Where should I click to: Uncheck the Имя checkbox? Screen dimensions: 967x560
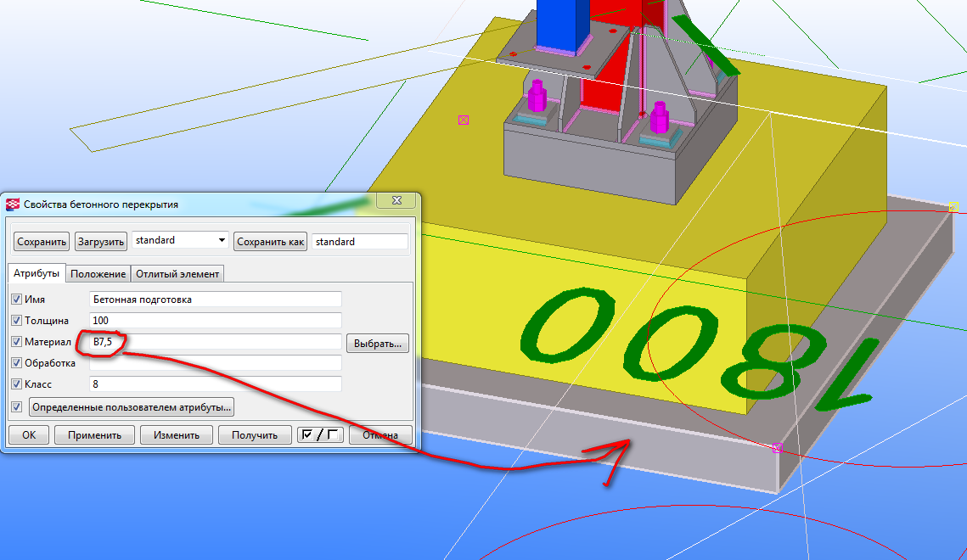coord(16,300)
